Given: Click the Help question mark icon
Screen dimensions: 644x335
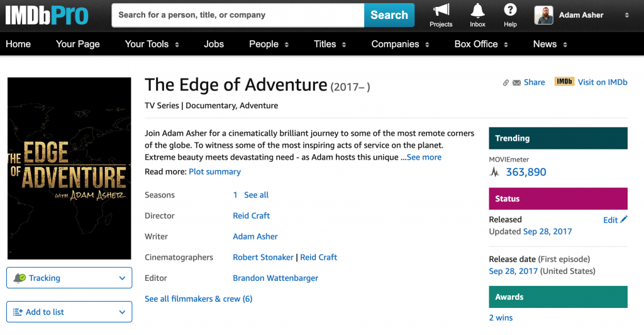Looking at the screenshot, I should point(510,10).
